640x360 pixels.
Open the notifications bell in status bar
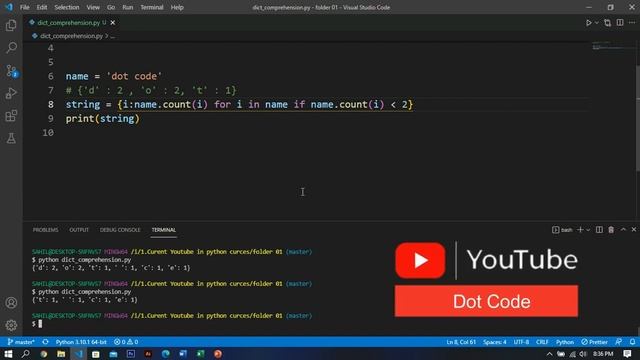pos(632,342)
